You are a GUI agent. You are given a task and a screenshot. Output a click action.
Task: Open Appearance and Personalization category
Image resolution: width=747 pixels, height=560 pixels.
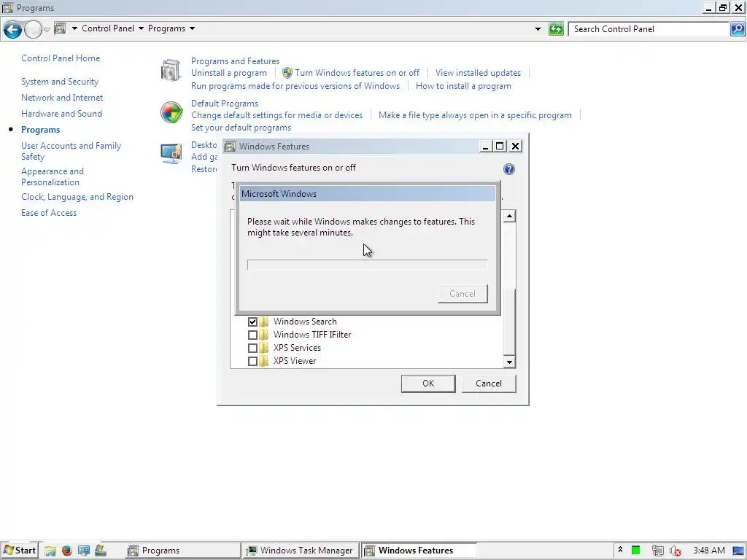click(x=53, y=176)
